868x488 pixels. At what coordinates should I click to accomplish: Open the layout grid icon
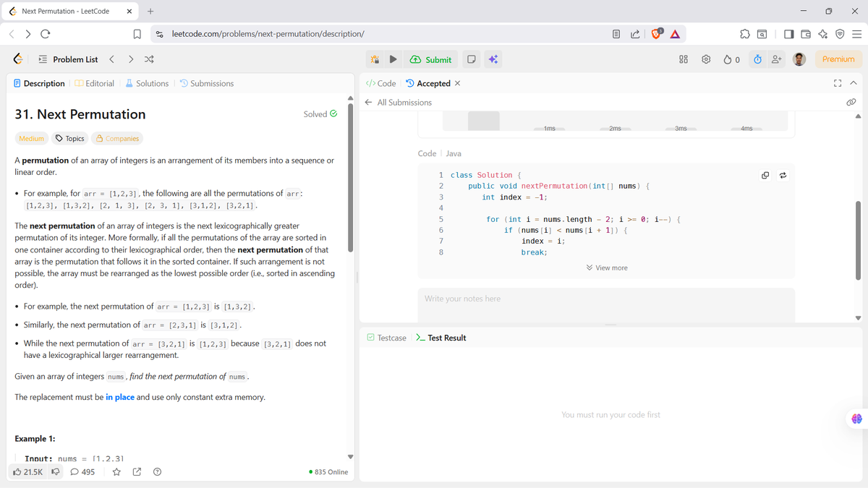684,59
